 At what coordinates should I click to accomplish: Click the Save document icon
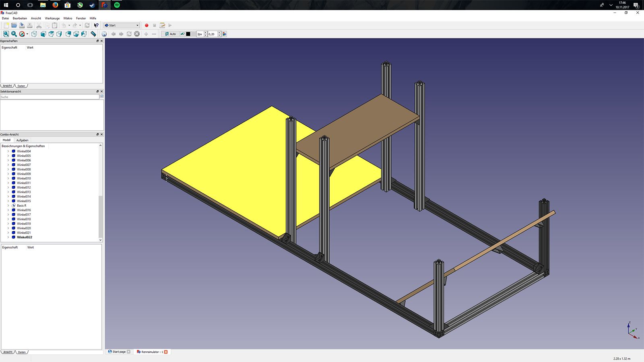(22, 25)
